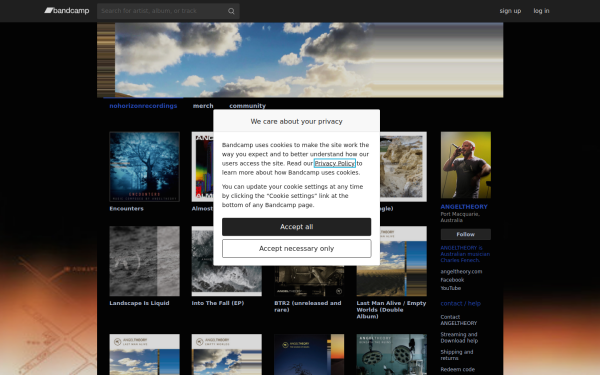Switch to the community tab
The height and width of the screenshot is (375, 600).
[248, 106]
